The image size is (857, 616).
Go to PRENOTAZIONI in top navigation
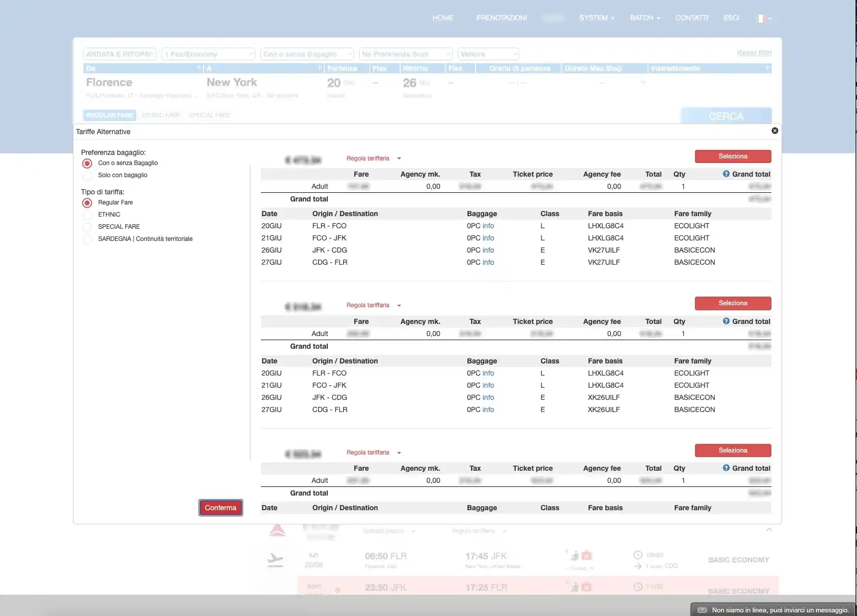[501, 18]
